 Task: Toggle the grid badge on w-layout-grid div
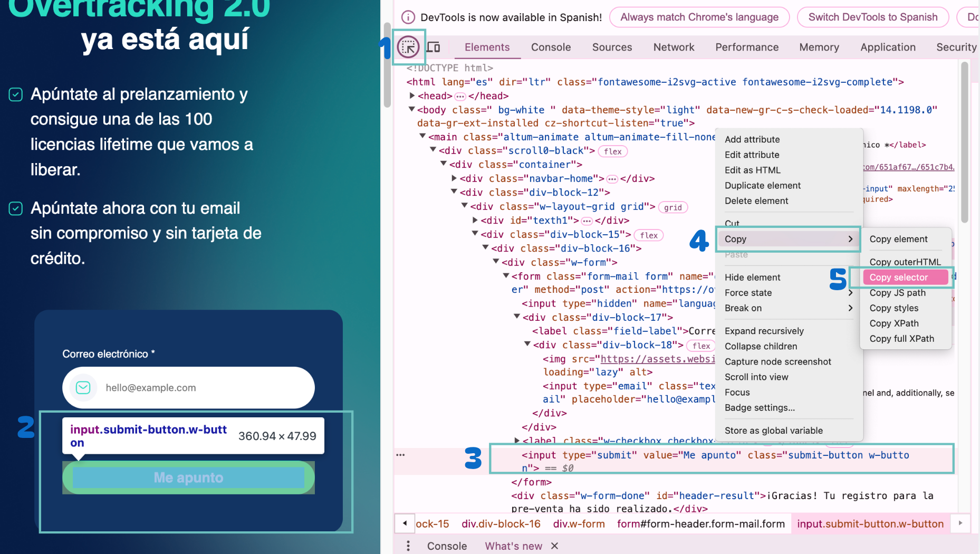point(673,207)
